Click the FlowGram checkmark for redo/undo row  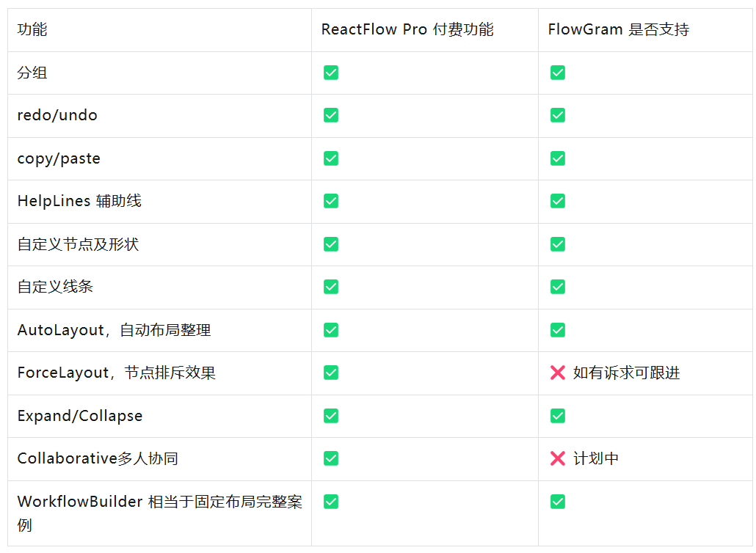point(558,115)
